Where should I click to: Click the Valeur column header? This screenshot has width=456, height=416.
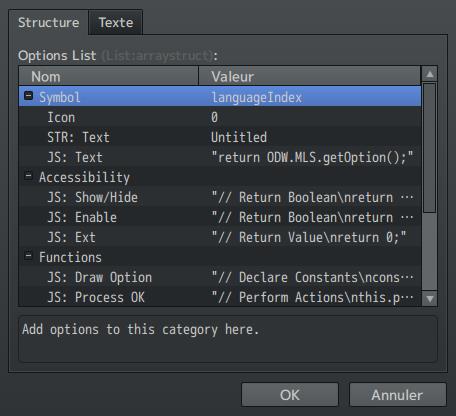[310, 76]
